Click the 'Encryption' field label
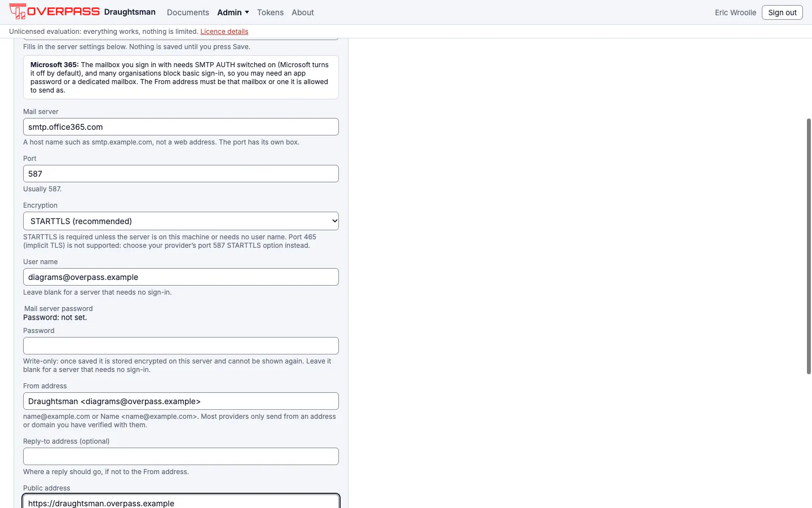The height and width of the screenshot is (508, 812). pyautogui.click(x=40, y=205)
